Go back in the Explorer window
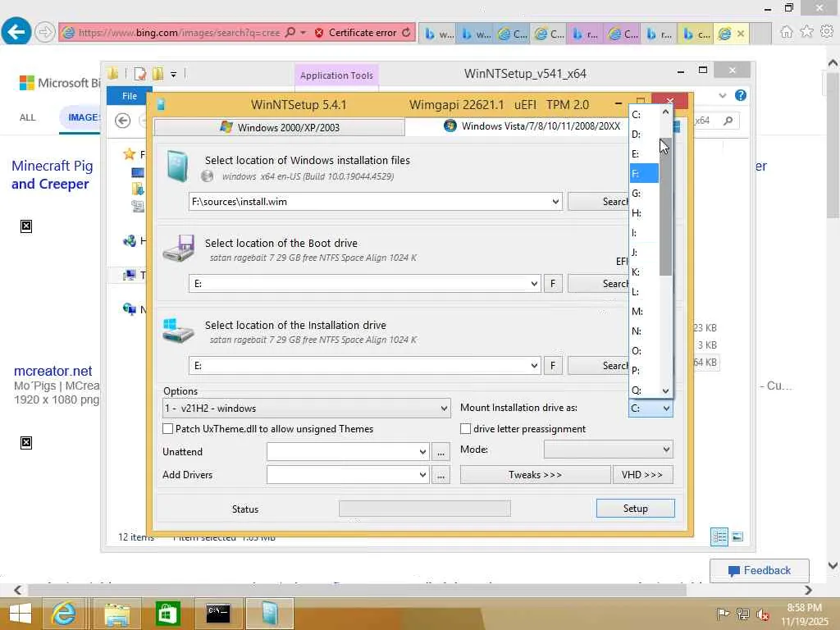 coord(123,121)
